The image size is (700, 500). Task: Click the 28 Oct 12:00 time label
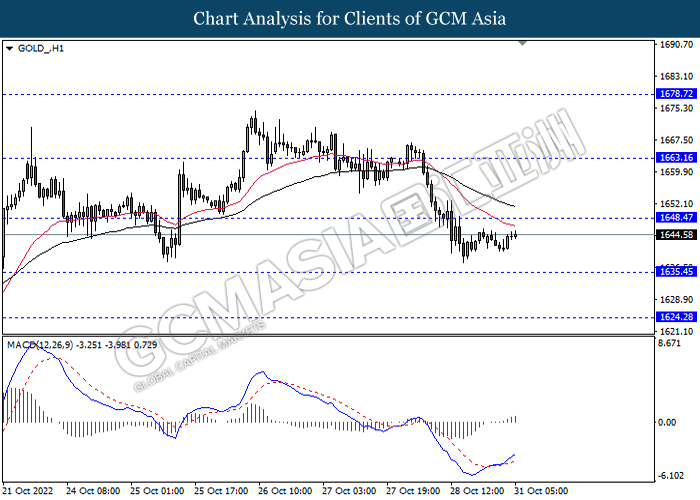click(x=477, y=491)
